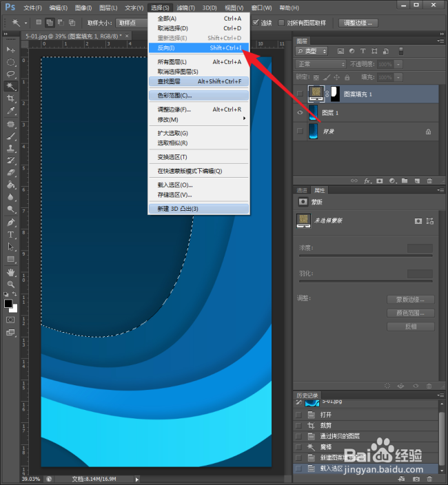This screenshot has height=485, width=448.
Task: Open the History panel flyout menu
Action: (x=440, y=395)
